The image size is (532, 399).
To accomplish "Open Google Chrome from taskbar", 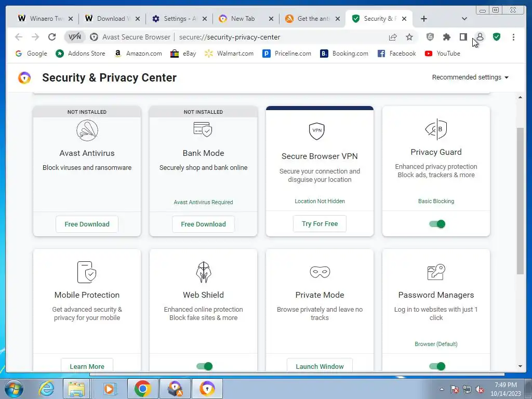I will [142, 389].
